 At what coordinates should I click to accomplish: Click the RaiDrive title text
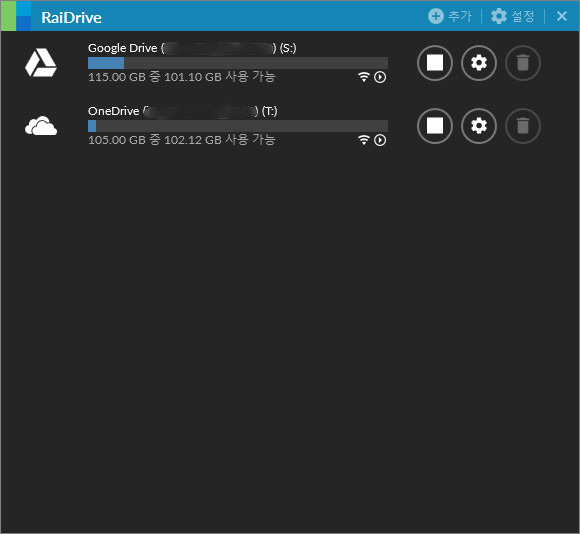point(71,17)
